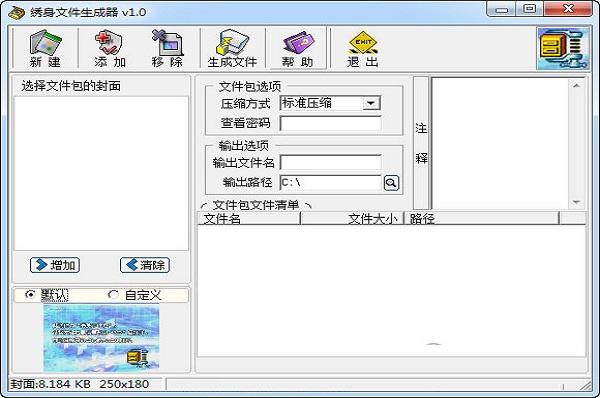The width and height of the screenshot is (600, 398).
Task: Click the 新建 (New) toolbar icon
Action: pyautogui.click(x=45, y=49)
